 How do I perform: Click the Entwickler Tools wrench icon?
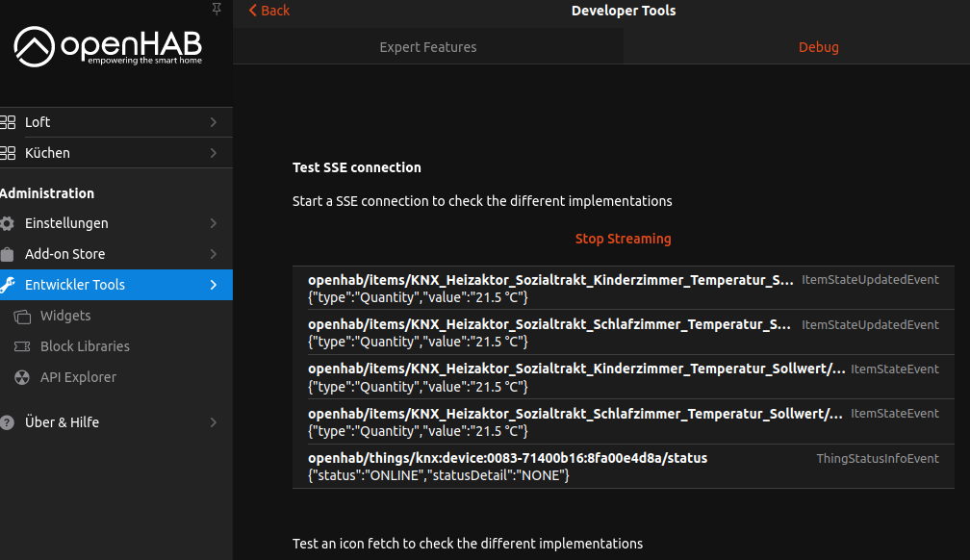coord(8,285)
